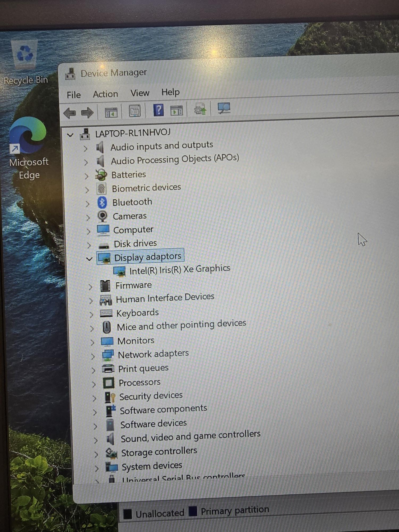
Task: Select the Cameras label
Action: coord(130,216)
